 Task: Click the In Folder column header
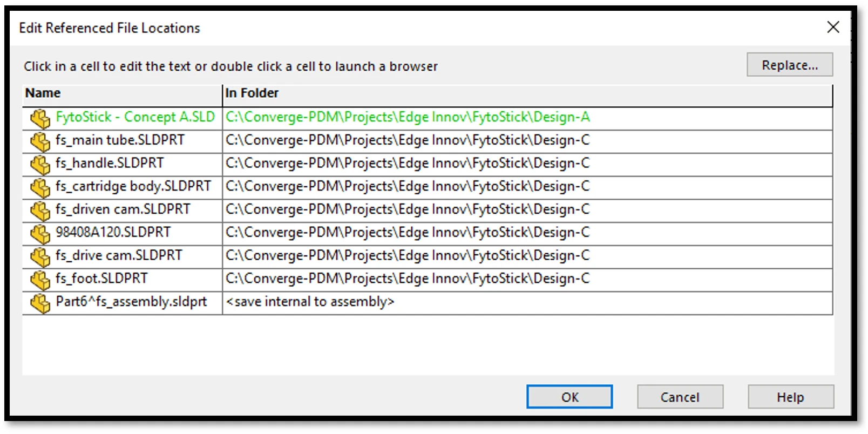pyautogui.click(x=527, y=93)
